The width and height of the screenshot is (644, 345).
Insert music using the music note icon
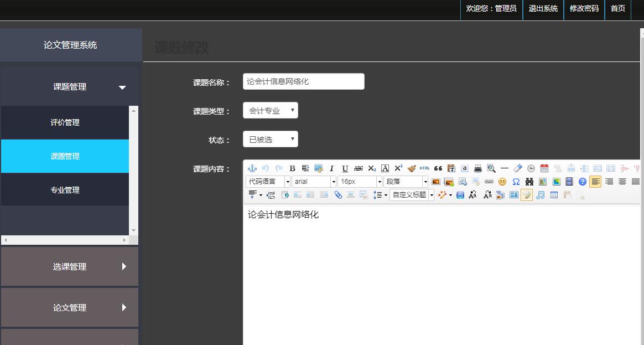pos(541,195)
